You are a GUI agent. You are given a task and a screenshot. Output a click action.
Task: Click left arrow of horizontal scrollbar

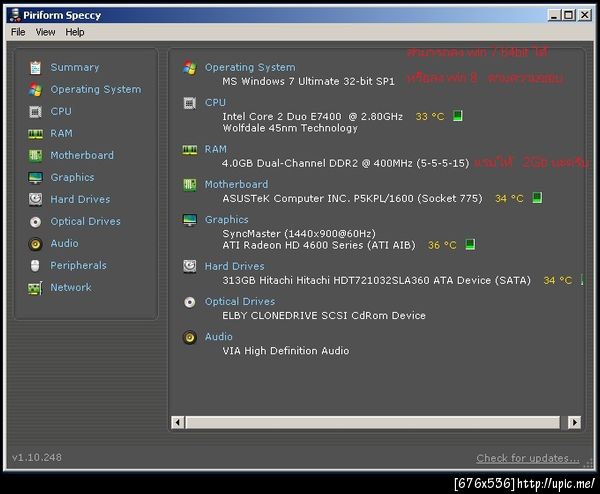coord(178,422)
